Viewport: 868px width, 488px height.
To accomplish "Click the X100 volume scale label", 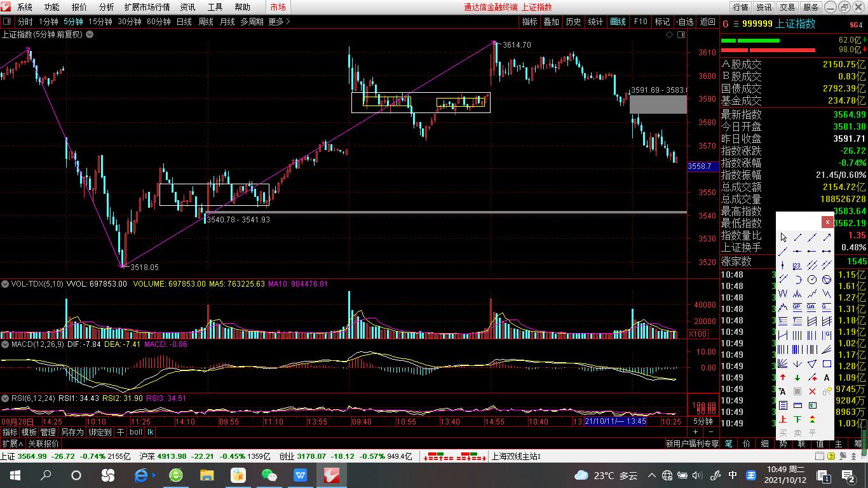I will pos(698,334).
